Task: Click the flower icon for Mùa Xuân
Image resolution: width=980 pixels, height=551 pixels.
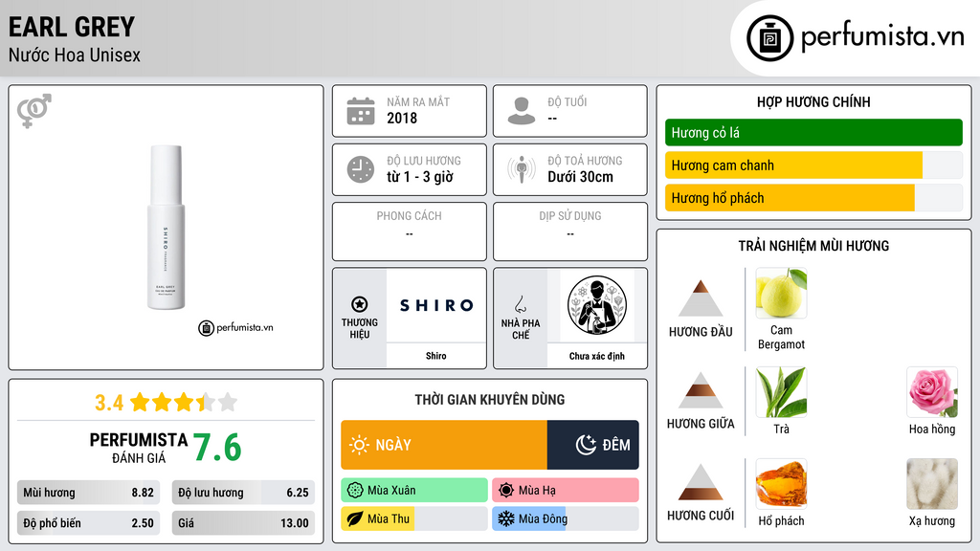Action: coord(355,491)
